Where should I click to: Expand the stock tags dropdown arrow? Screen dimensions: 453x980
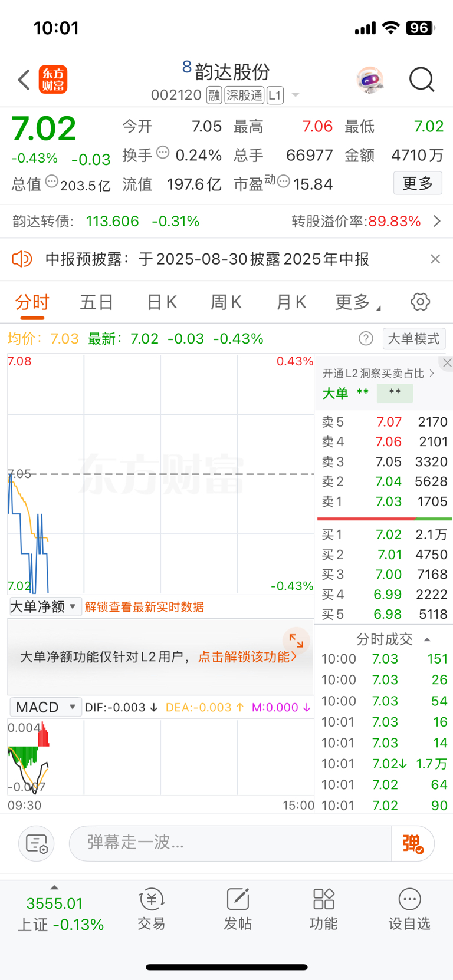(x=296, y=95)
